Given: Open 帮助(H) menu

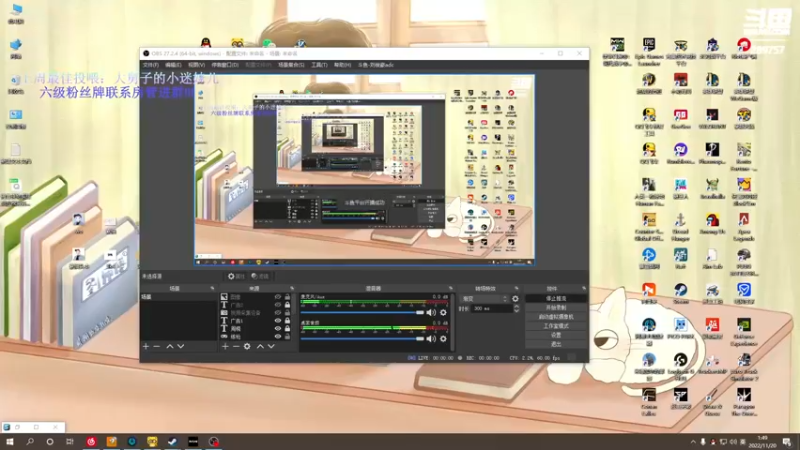Looking at the screenshot, I should pyautogui.click(x=342, y=65).
